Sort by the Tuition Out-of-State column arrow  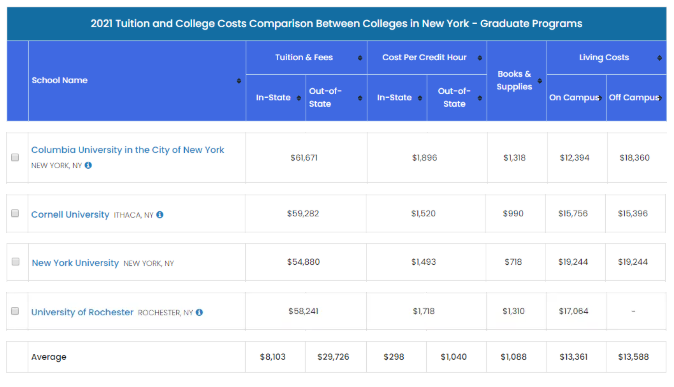coord(360,98)
